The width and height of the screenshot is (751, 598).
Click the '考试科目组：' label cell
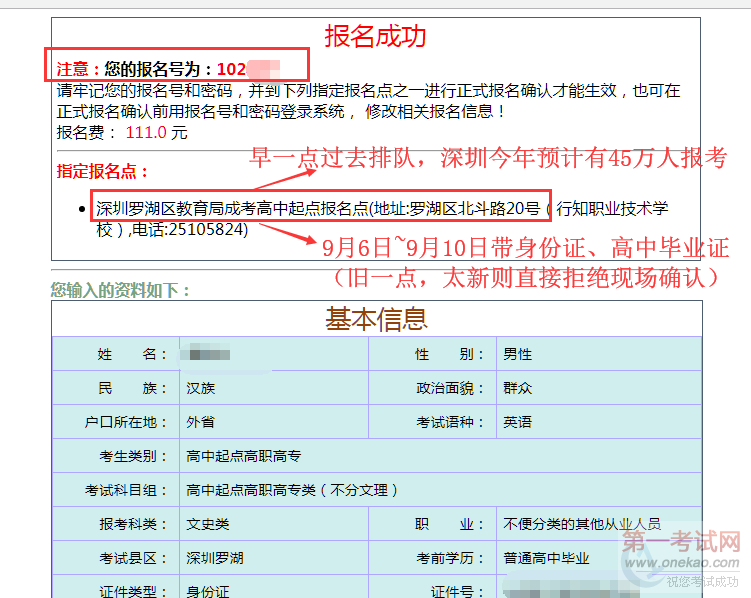116,490
